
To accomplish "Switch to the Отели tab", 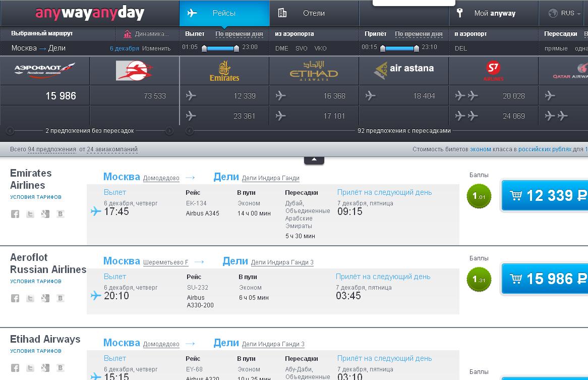I will point(313,13).
